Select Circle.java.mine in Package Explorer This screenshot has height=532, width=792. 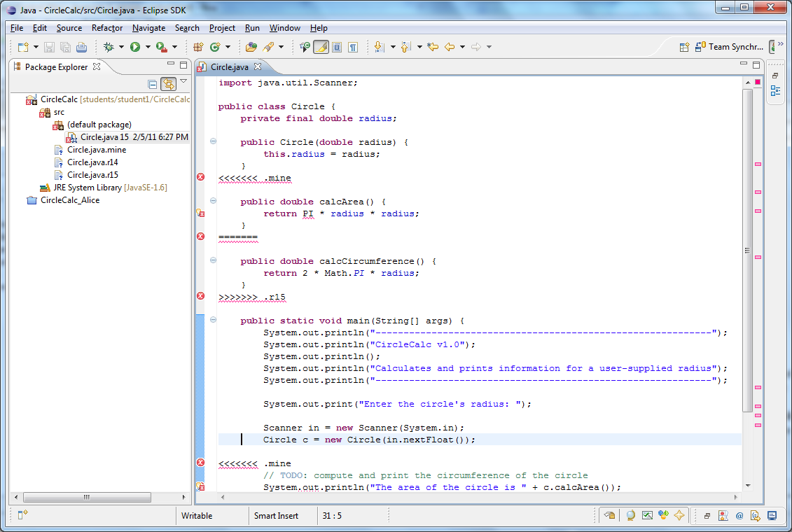(x=97, y=150)
